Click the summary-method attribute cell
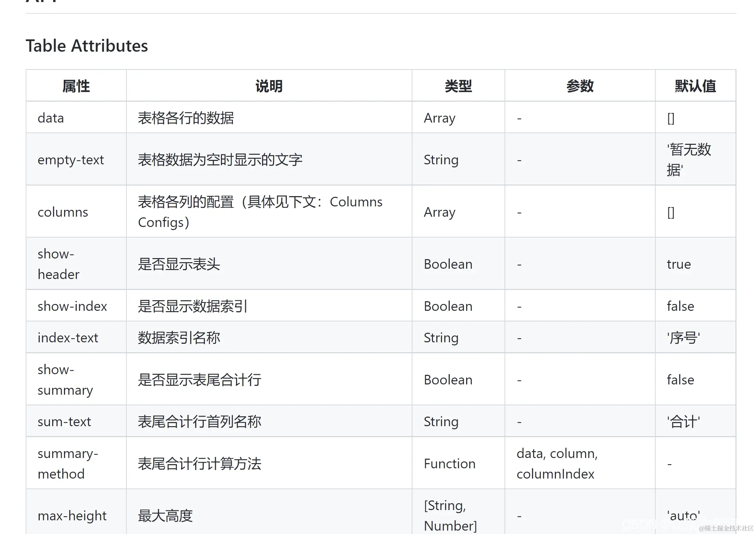The height and width of the screenshot is (534, 756). tap(68, 464)
